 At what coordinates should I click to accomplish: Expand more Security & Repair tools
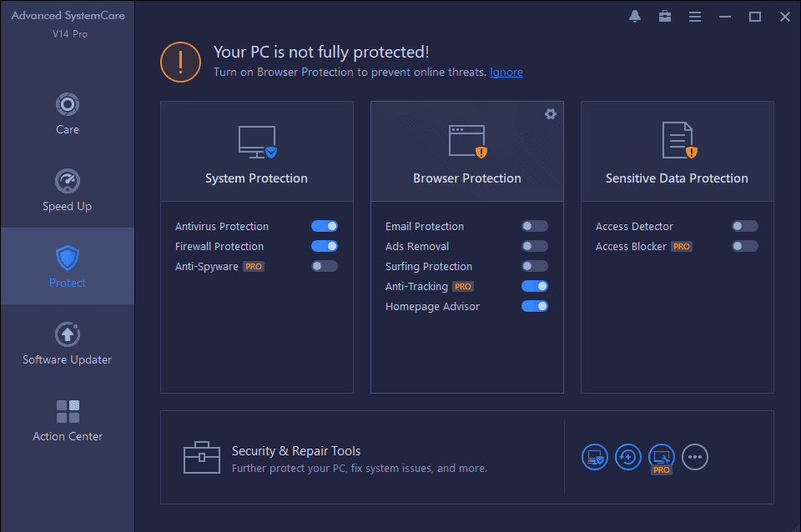tap(695, 457)
